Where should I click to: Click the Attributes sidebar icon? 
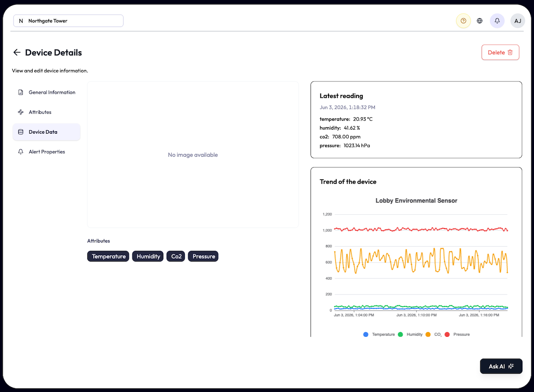point(21,112)
